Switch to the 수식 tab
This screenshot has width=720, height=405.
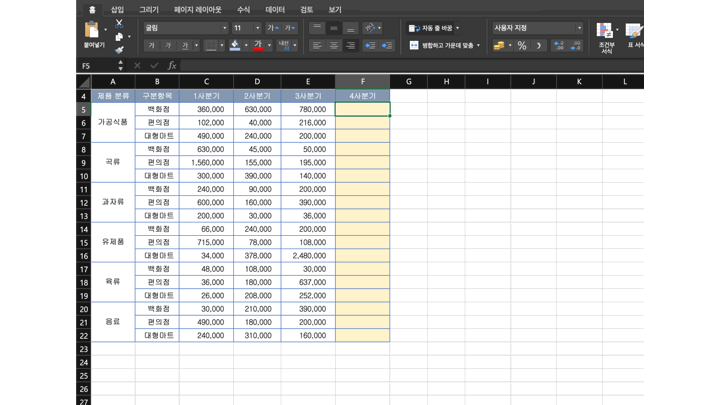click(243, 9)
